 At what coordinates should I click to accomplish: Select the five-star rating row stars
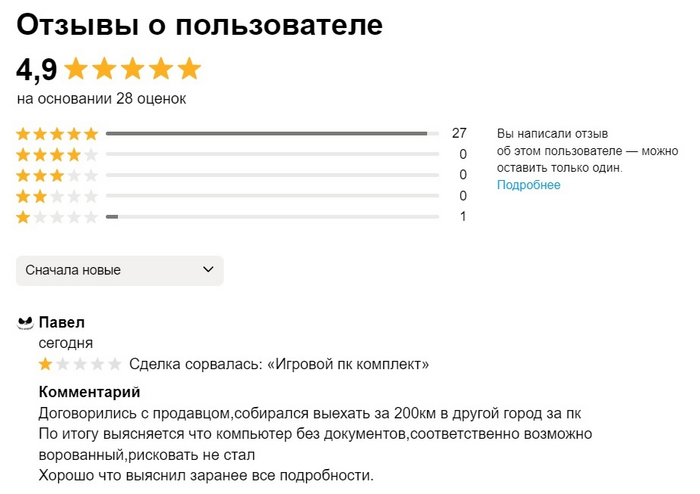tap(57, 133)
